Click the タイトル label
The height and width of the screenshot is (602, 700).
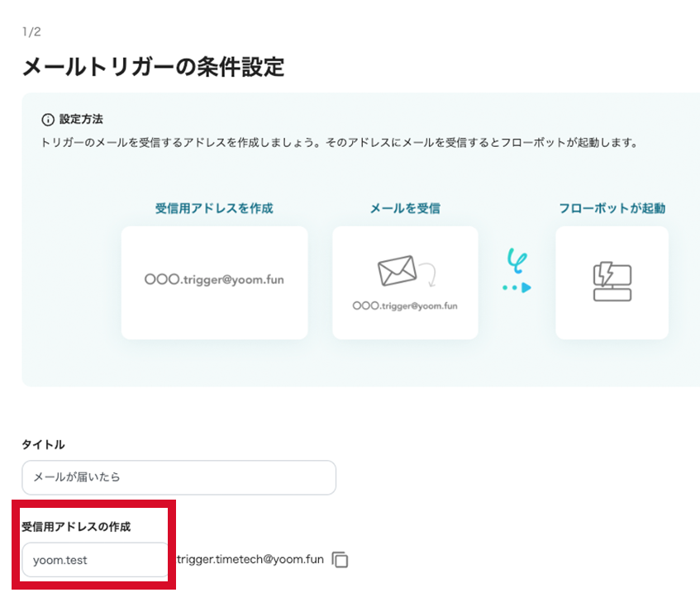point(43,444)
